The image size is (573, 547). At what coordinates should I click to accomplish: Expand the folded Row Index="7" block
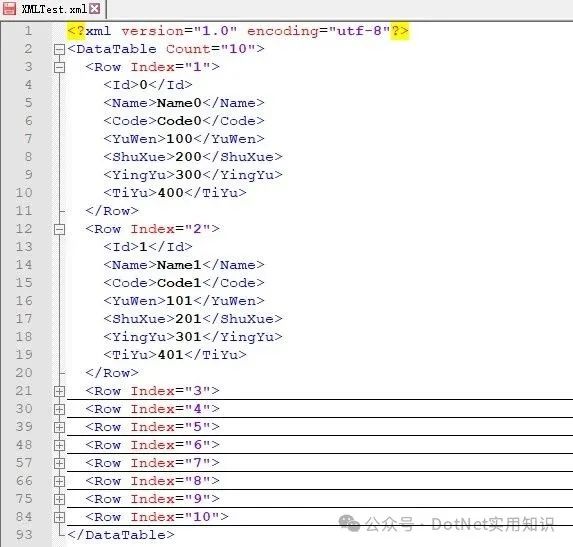tap(59, 463)
